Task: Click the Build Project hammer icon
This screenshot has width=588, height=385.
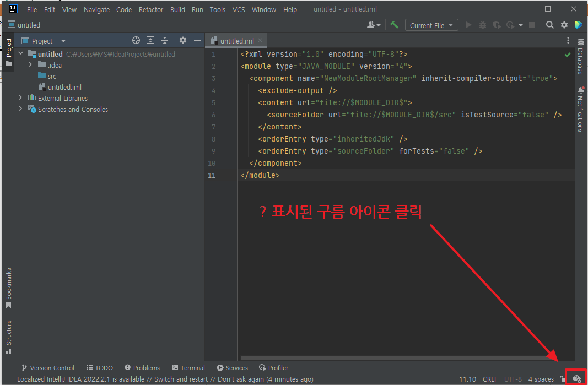Action: [394, 25]
